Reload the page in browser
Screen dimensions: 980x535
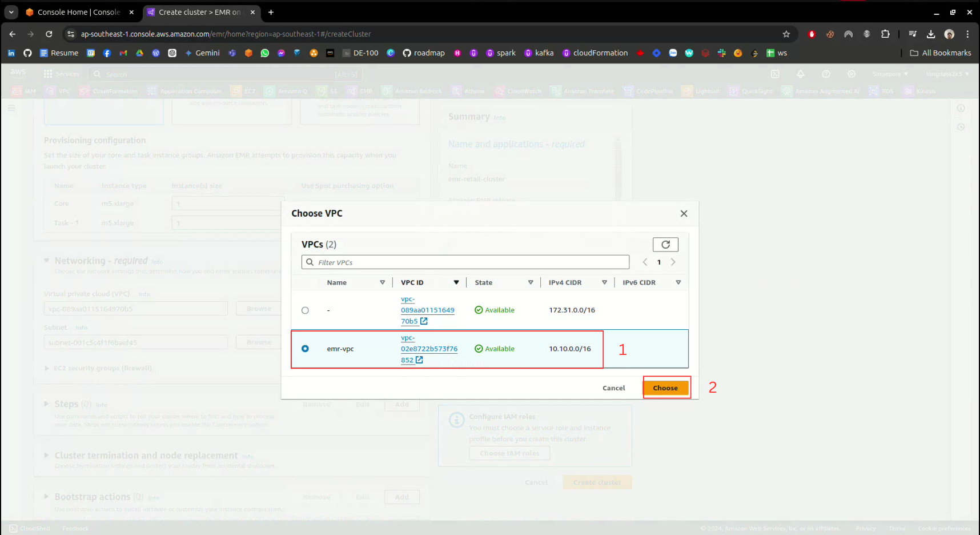pos(49,34)
